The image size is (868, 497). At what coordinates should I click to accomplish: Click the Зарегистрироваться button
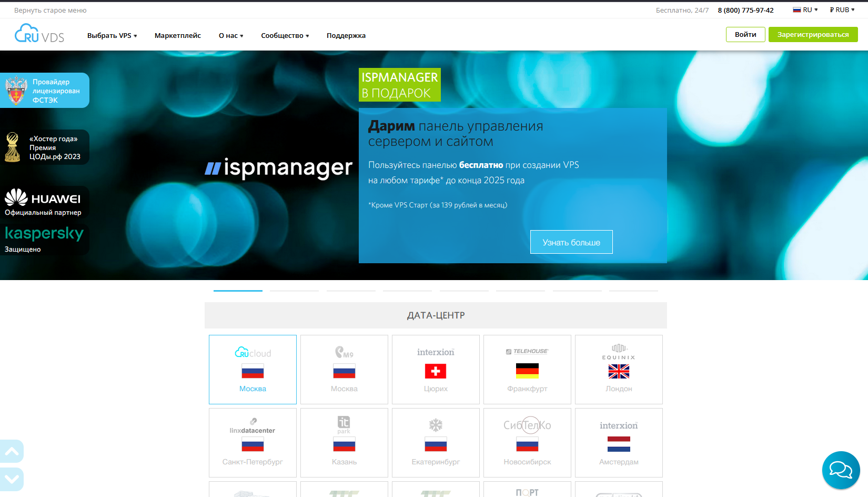pos(813,34)
